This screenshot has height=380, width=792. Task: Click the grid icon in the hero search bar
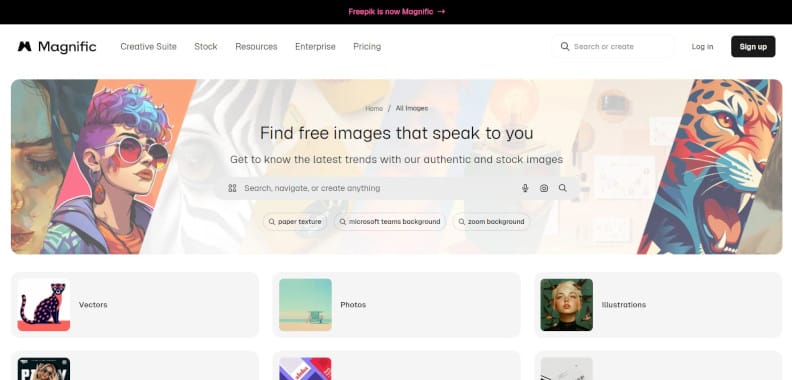pyautogui.click(x=232, y=188)
